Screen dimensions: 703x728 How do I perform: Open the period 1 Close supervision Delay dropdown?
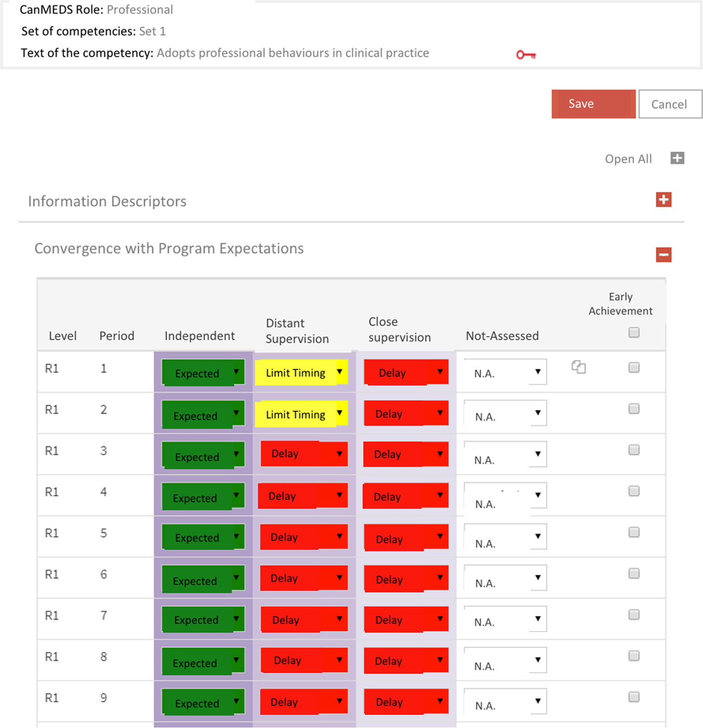406,372
